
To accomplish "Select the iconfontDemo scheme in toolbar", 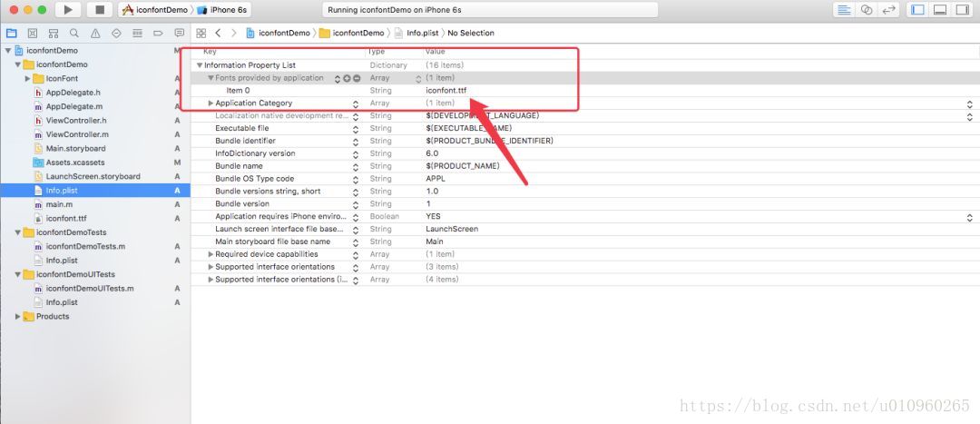I will [x=155, y=10].
